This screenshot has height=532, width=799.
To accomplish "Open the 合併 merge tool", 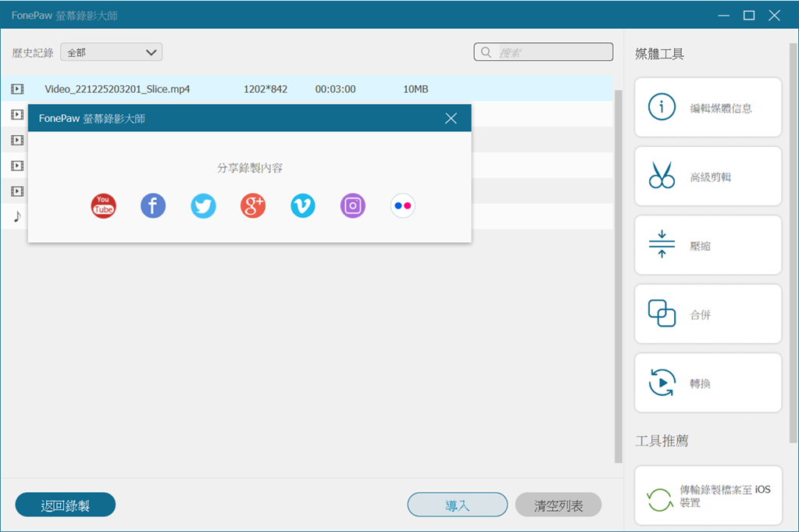I will coord(708,314).
